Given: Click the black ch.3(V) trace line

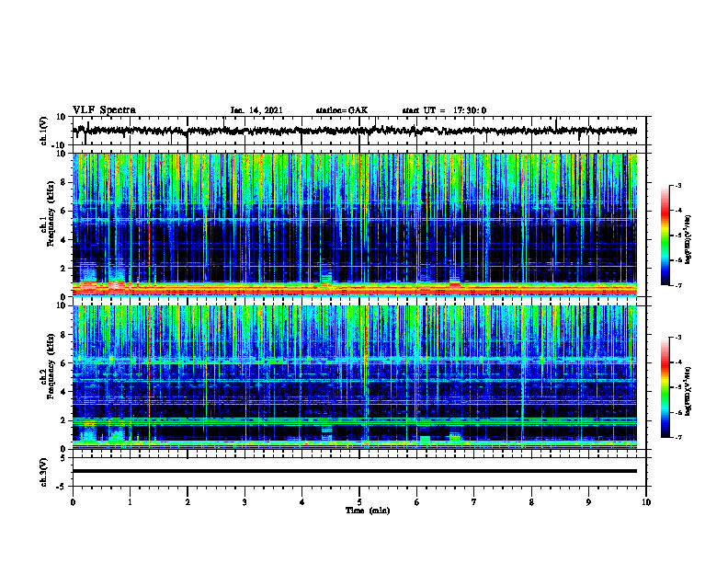Looking at the screenshot, I should point(355,471).
